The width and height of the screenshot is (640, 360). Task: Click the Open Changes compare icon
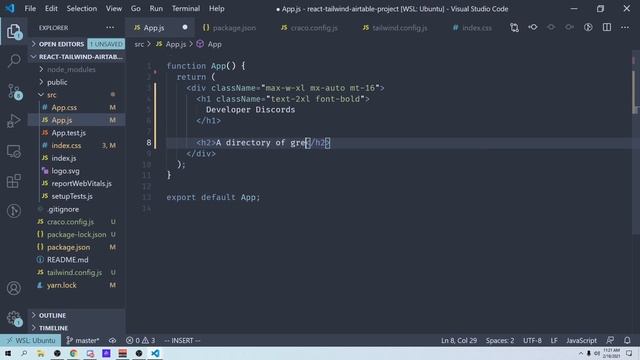(x=514, y=27)
